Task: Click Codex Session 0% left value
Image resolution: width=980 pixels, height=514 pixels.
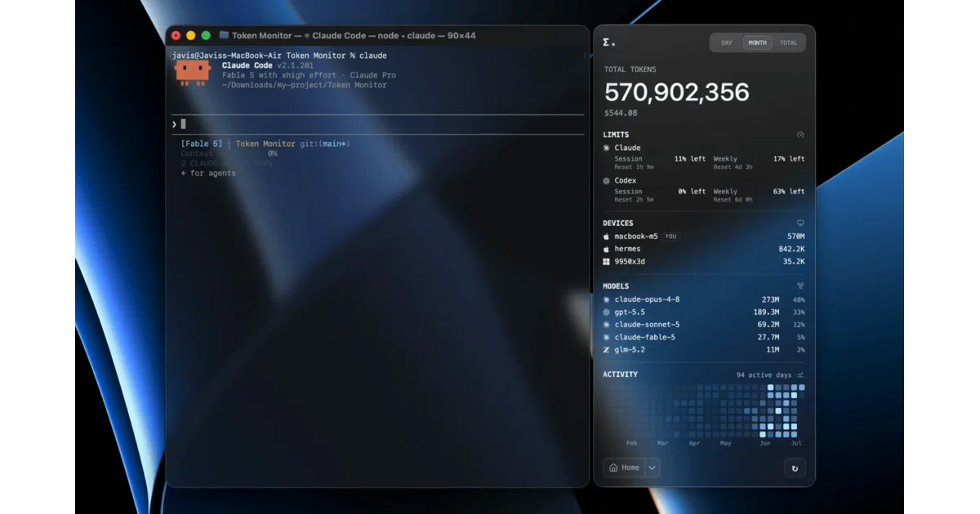Action: pos(693,192)
